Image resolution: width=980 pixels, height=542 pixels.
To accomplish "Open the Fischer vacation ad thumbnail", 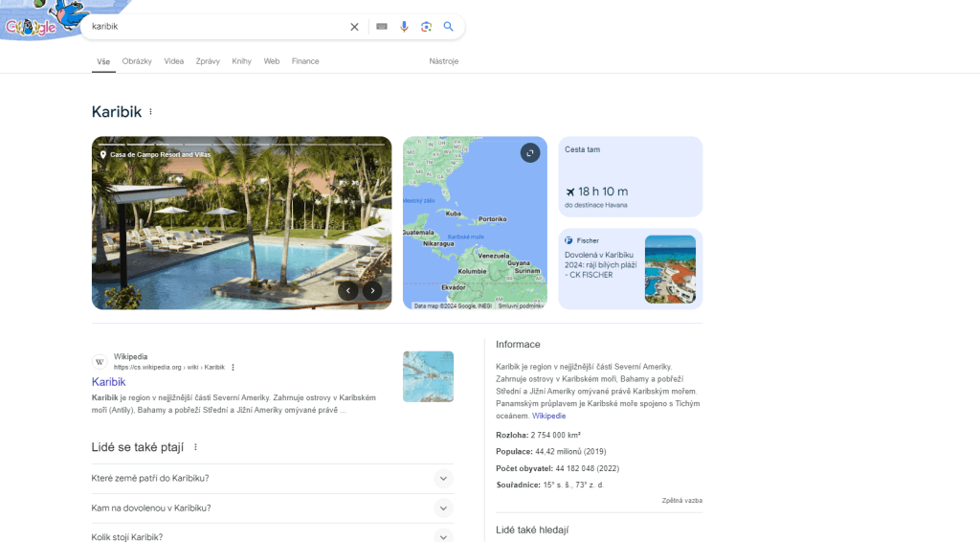I will point(670,269).
